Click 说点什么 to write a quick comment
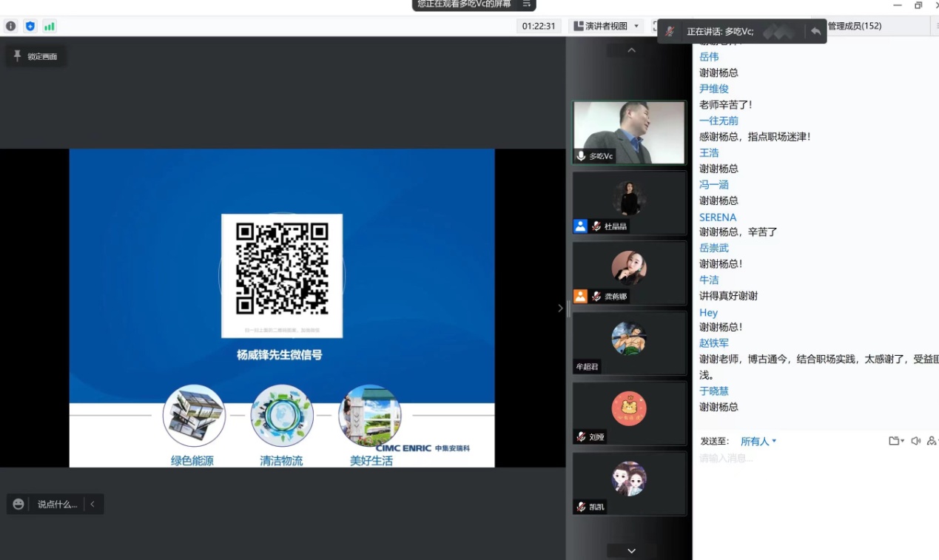Viewport: 939px width, 560px height. pyautogui.click(x=57, y=504)
